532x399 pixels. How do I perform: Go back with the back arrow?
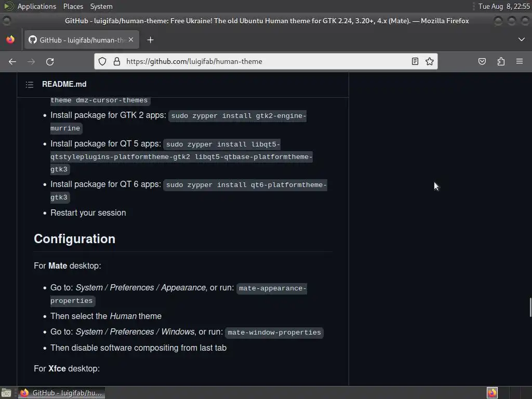[12, 61]
